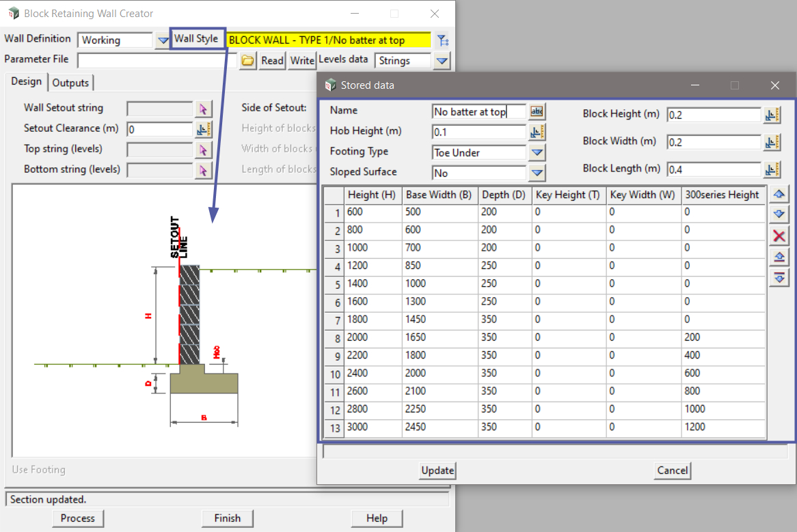Click the Block Length input field
This screenshot has height=532, width=797.
[x=713, y=169]
